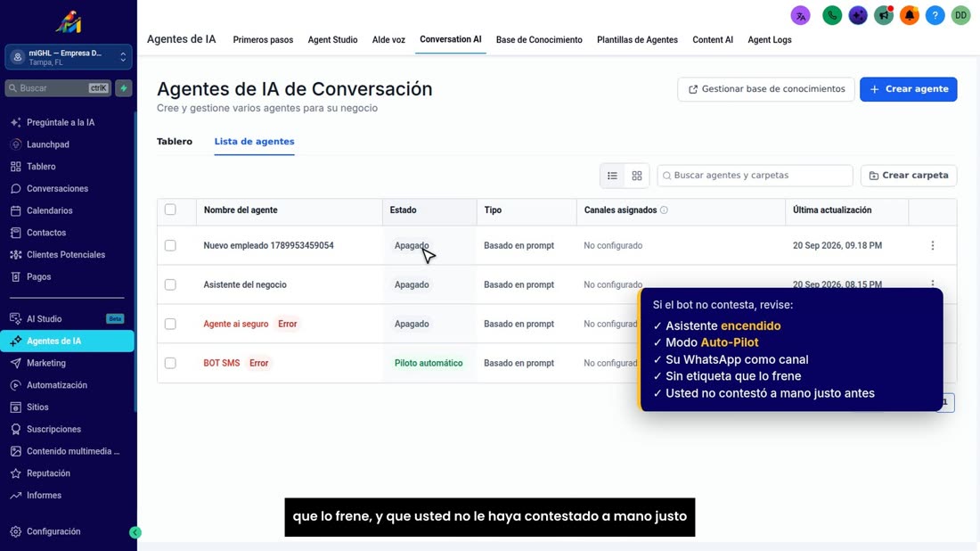The image size is (980, 551).
Task: Open the Plantillas de Agentes tab
Action: tap(637, 40)
